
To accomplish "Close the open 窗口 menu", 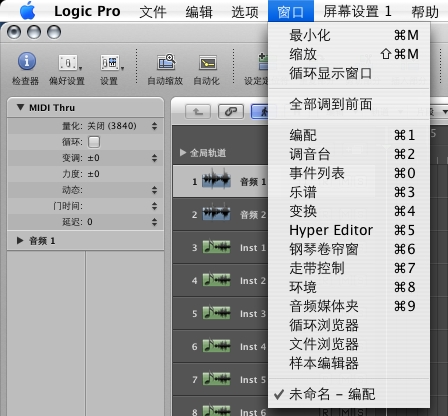I will click(291, 11).
